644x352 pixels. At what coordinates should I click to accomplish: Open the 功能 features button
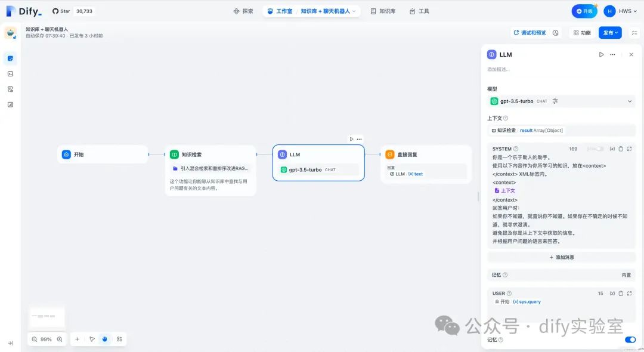click(582, 33)
